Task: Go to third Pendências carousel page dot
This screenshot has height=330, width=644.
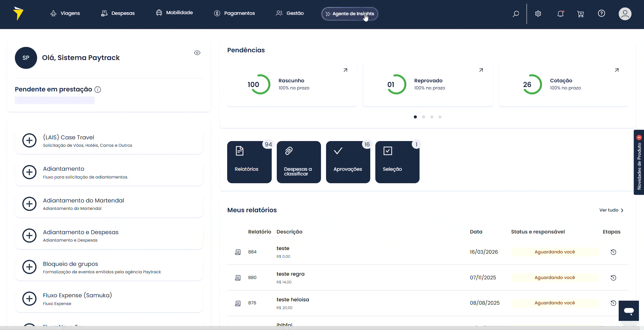Action: (432, 117)
